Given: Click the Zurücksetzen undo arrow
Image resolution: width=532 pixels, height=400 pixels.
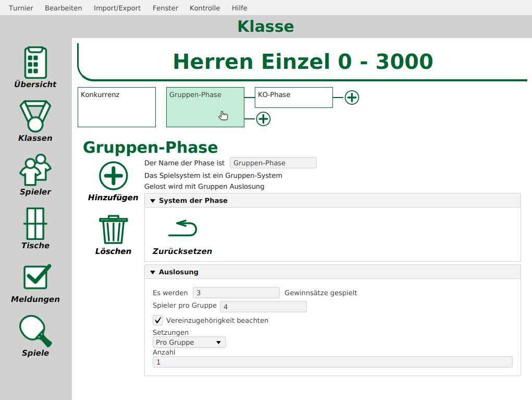Looking at the screenshot, I should click(x=182, y=228).
